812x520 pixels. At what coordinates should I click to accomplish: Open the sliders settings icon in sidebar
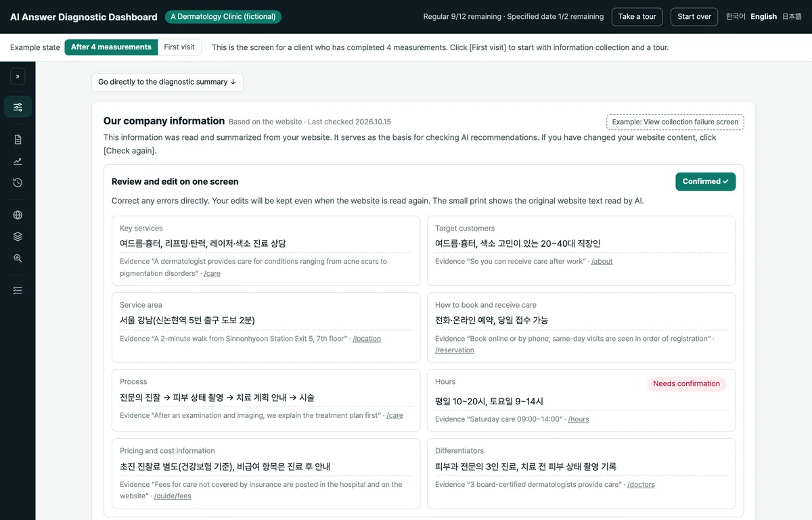pyautogui.click(x=18, y=107)
